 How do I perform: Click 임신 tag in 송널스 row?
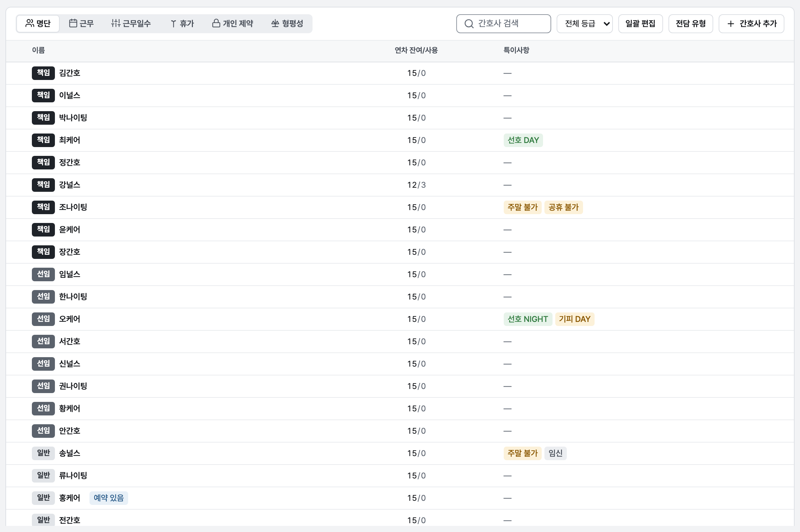pyautogui.click(x=555, y=453)
